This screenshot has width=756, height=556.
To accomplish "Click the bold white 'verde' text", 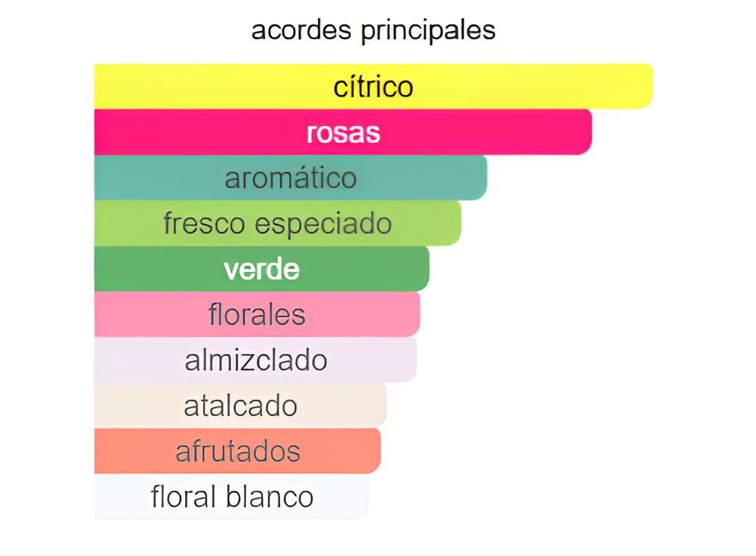I will coord(262,269).
